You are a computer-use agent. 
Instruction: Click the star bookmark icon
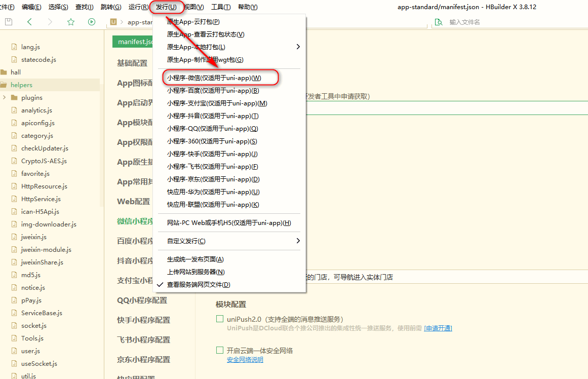click(x=71, y=22)
